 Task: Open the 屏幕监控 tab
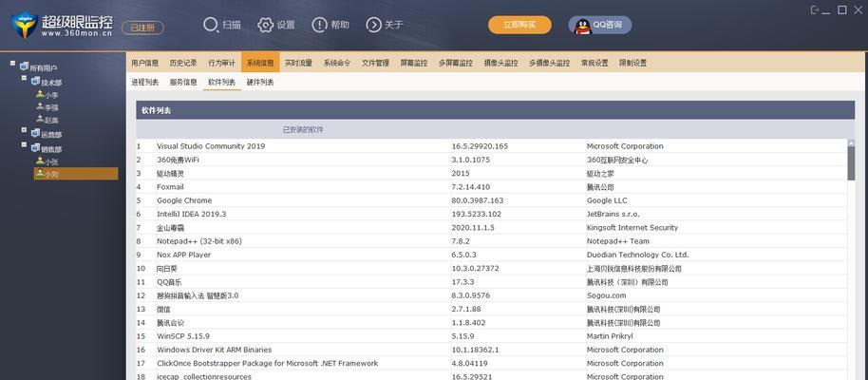click(x=414, y=63)
